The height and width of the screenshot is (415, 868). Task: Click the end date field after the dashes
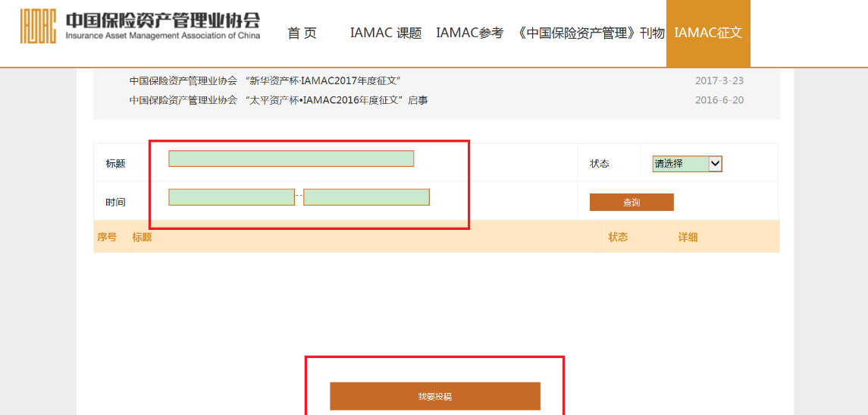tap(366, 197)
